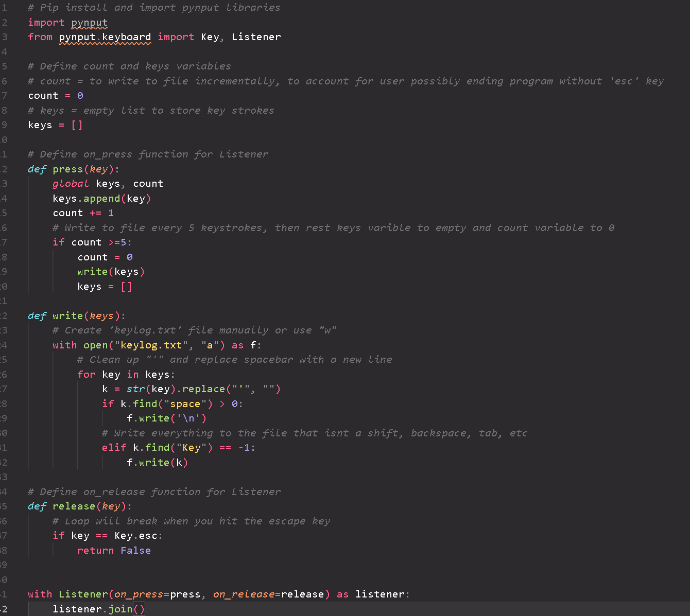The image size is (690, 616).
Task: Click the 'return False' statement
Action: tap(114, 551)
